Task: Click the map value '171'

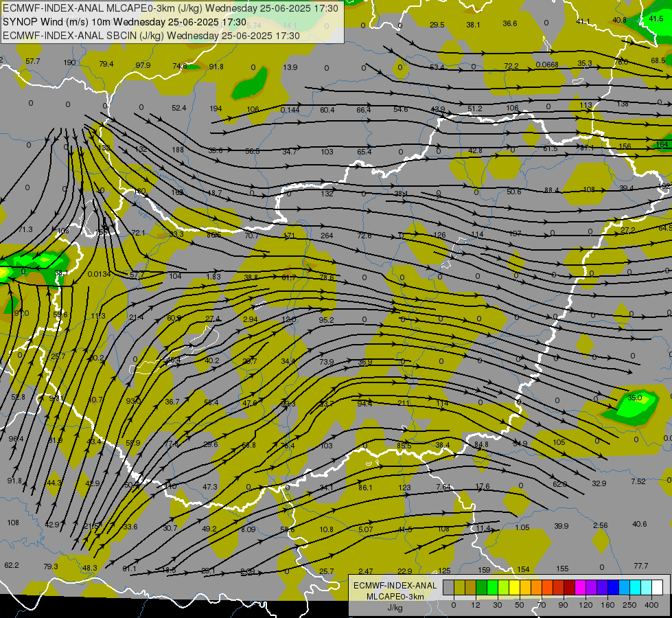Action: tap(289, 236)
